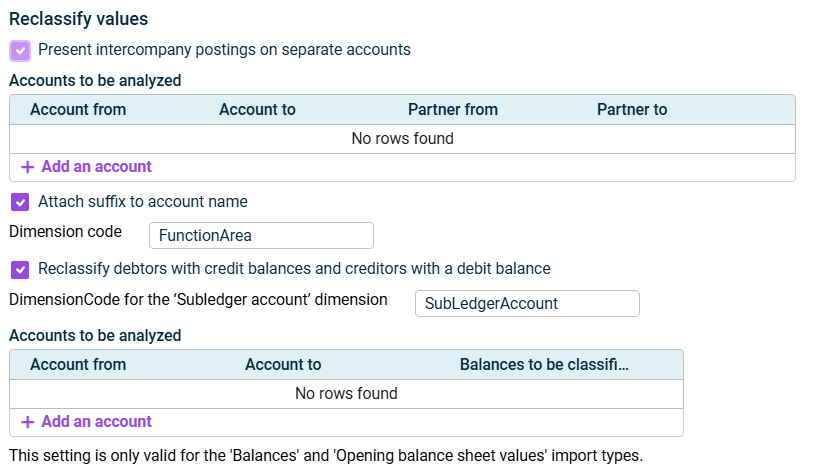This screenshot has width=818, height=469.
Task: Click Account from header in the balances table
Action: pyautogui.click(x=78, y=365)
